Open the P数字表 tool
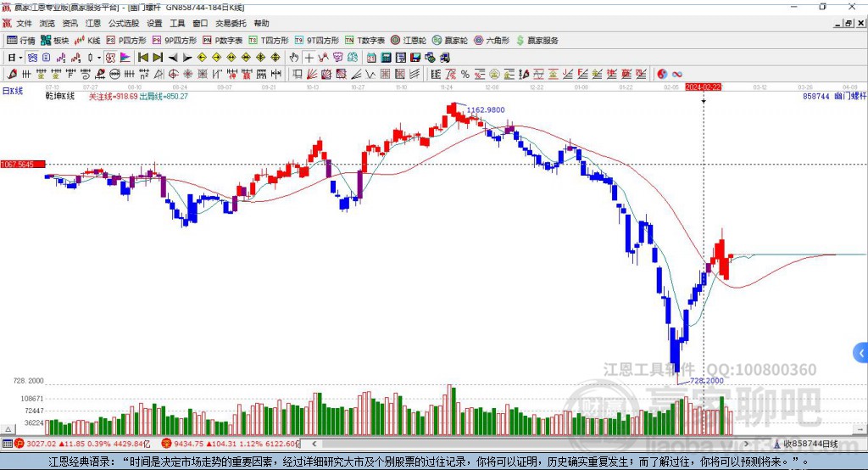 [x=223, y=41]
